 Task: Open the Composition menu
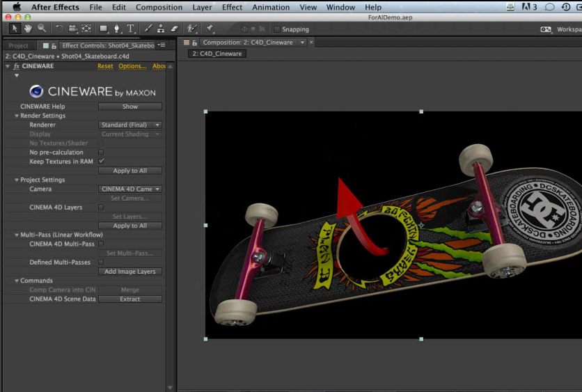(x=159, y=7)
